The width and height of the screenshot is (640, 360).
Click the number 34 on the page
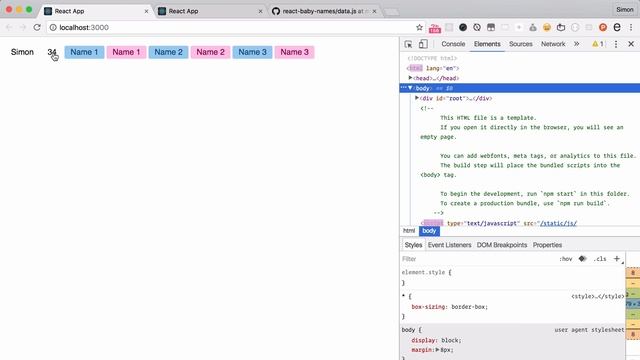click(51, 52)
